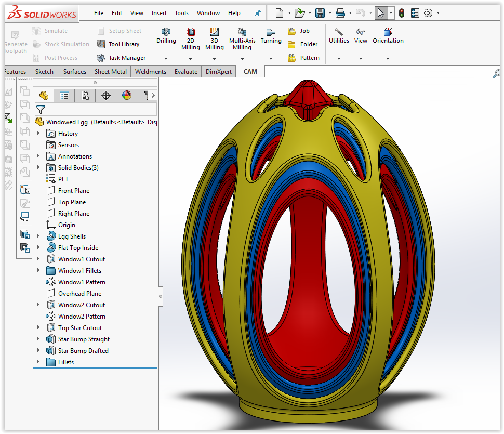
Task: Open the Turning operations tool
Action: pos(271,35)
